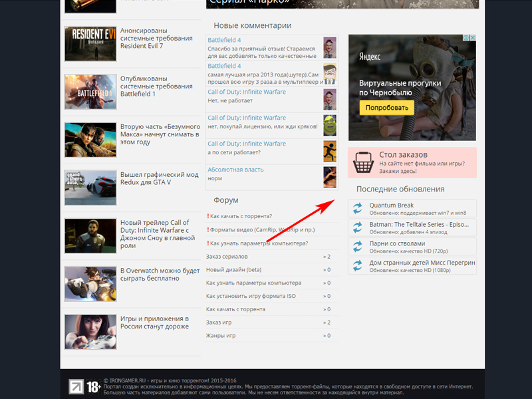Open the 'Заказ игр' forum section

[x=271, y=323]
